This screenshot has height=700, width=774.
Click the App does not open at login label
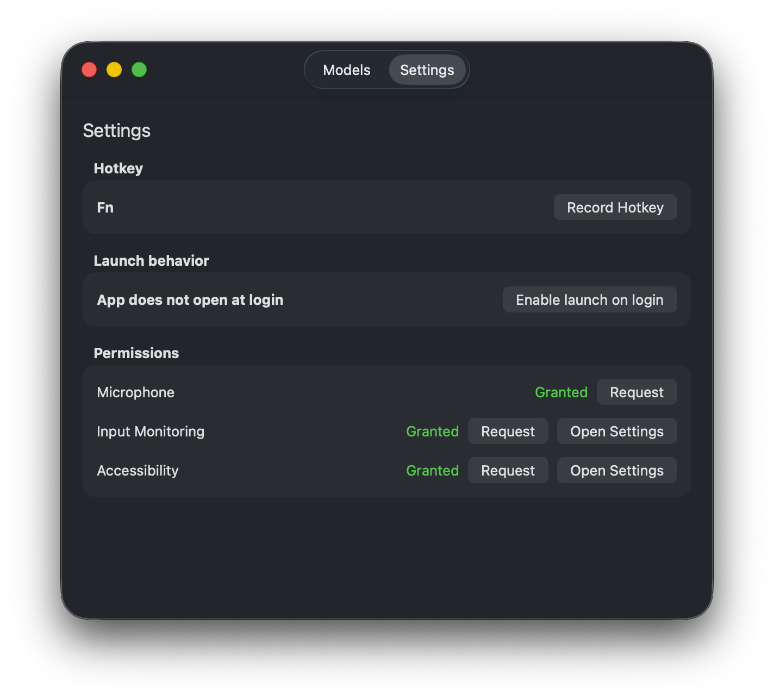pyautogui.click(x=190, y=299)
